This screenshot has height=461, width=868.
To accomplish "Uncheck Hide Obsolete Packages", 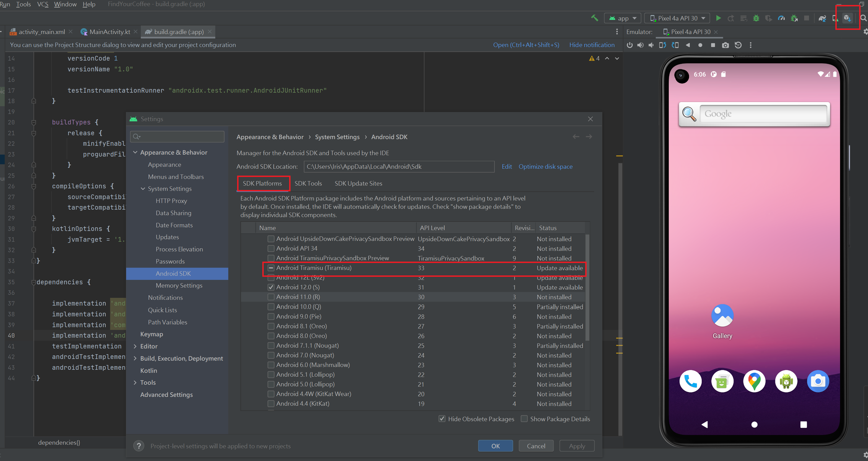I will [442, 419].
